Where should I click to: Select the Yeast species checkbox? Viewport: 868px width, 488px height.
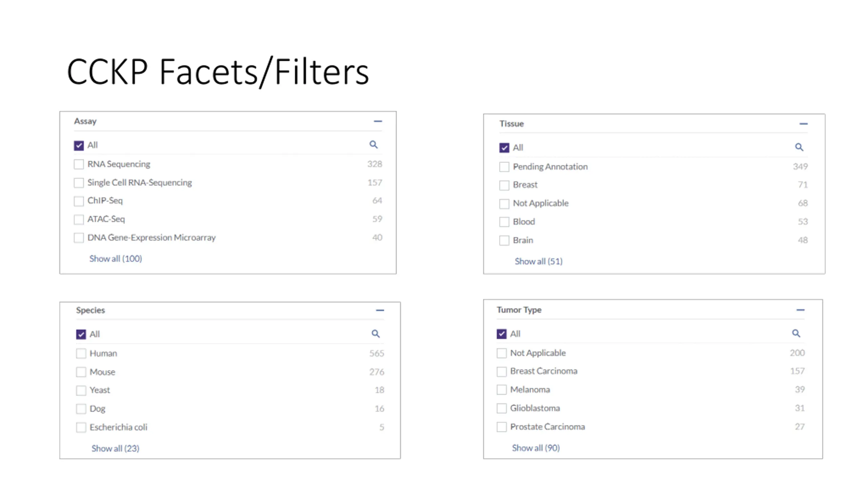point(81,390)
